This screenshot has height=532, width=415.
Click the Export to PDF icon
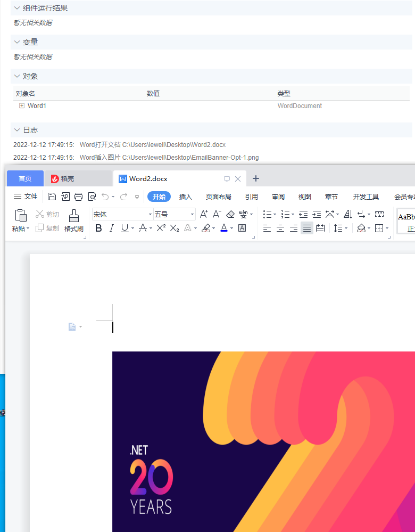(65, 197)
